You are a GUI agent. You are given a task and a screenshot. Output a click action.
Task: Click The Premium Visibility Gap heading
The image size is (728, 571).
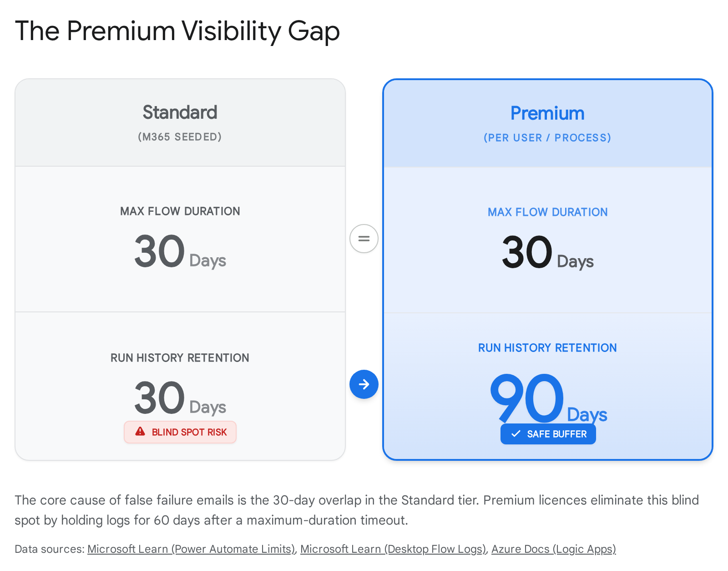click(x=177, y=31)
